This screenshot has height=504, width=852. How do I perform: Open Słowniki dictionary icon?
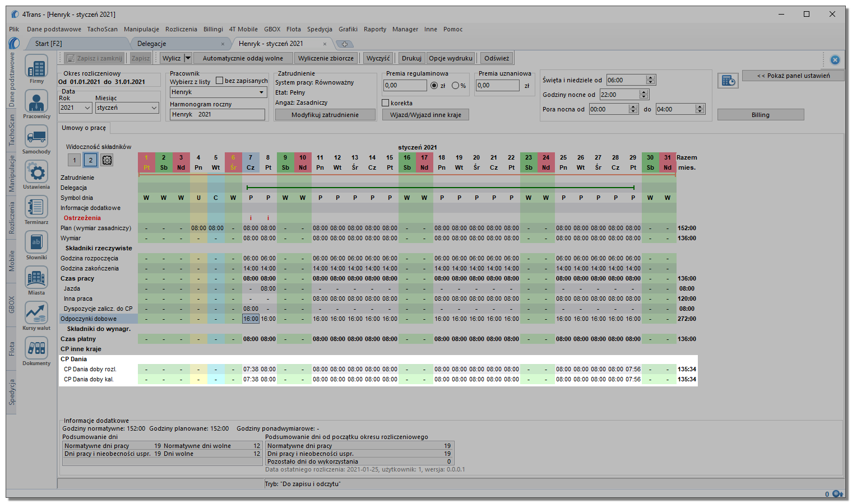36,243
